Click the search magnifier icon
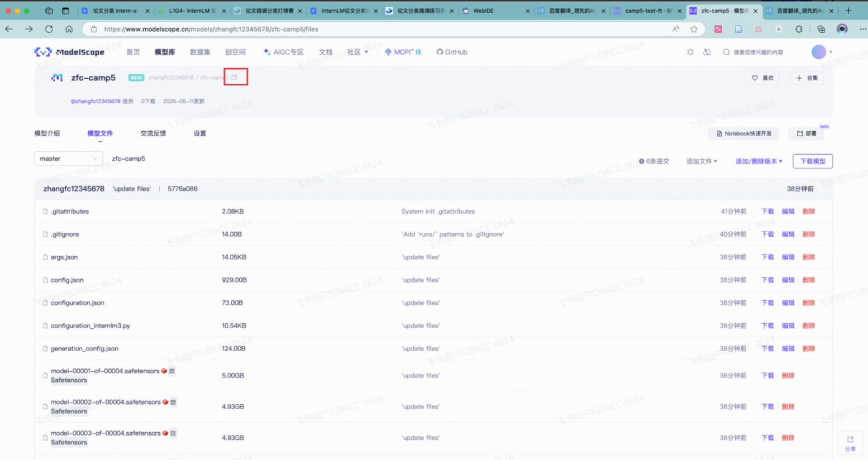868x460 pixels. (x=726, y=52)
